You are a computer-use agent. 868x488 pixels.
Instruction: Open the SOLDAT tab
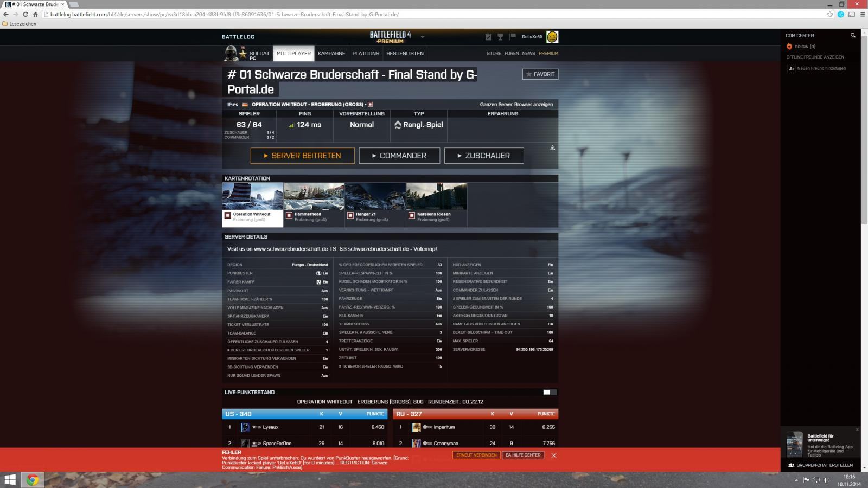point(259,53)
